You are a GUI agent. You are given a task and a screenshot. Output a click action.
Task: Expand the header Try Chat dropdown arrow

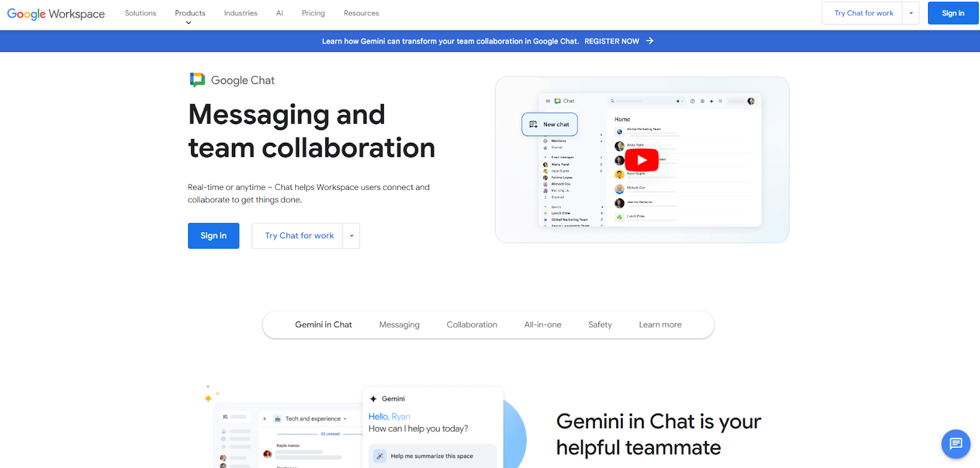911,13
